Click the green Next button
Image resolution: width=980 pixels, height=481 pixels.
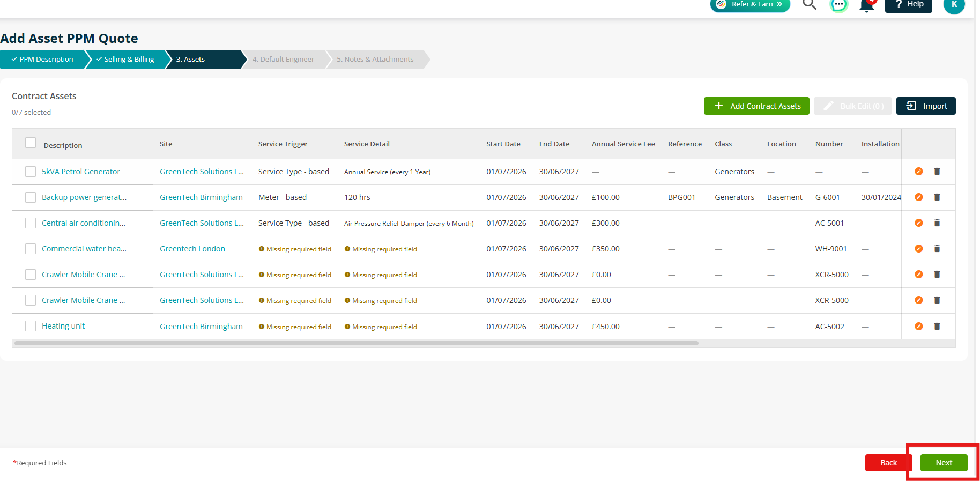pos(944,463)
